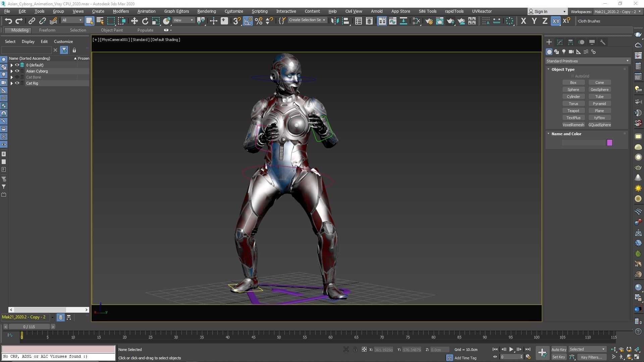The height and width of the screenshot is (362, 644).
Task: Open the Create command panel tab
Action: 549,42
